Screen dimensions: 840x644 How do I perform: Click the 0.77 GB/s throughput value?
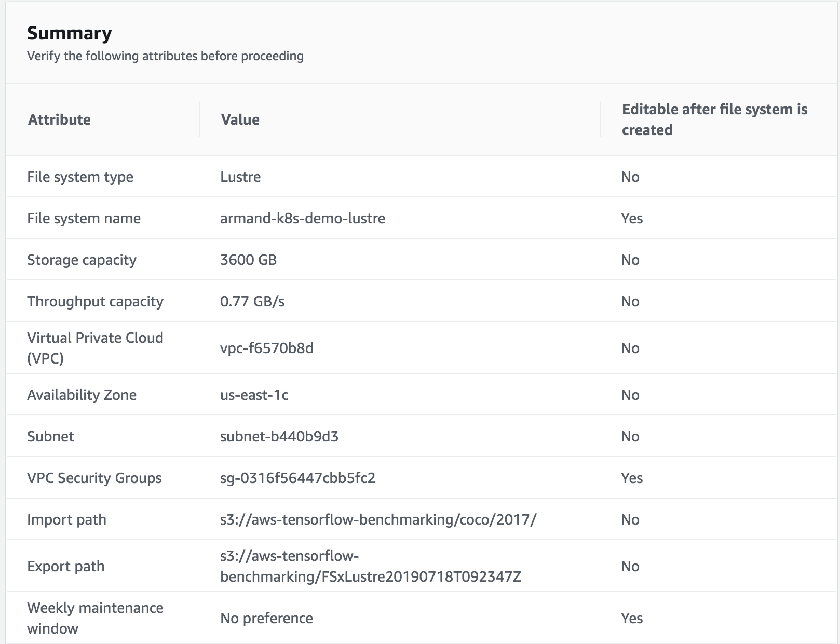pyautogui.click(x=252, y=301)
